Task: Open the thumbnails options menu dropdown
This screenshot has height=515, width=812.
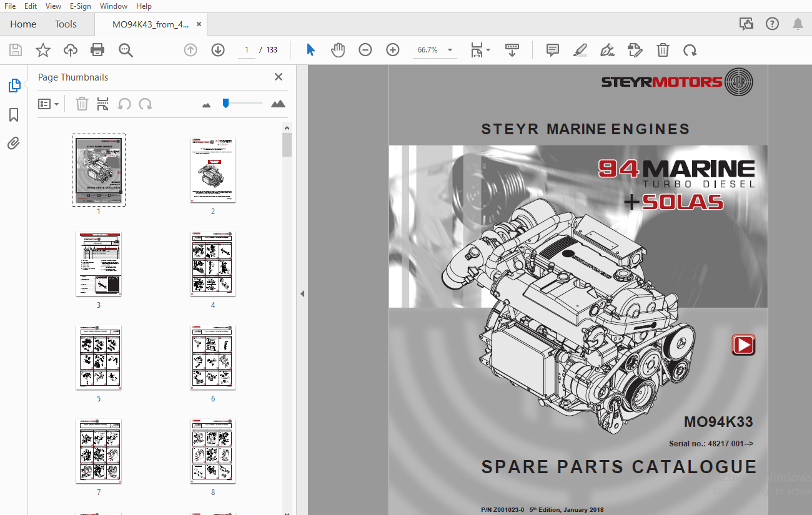Action: 48,104
